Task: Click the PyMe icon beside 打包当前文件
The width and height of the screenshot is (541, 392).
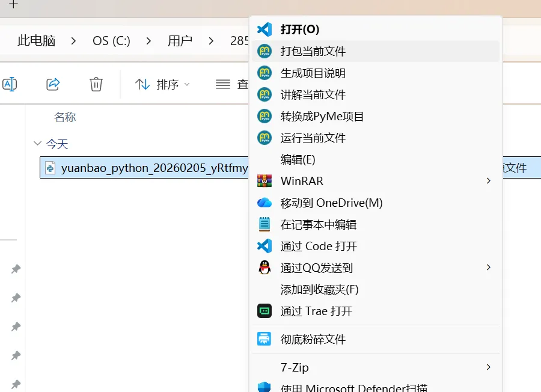Action: pyautogui.click(x=264, y=51)
